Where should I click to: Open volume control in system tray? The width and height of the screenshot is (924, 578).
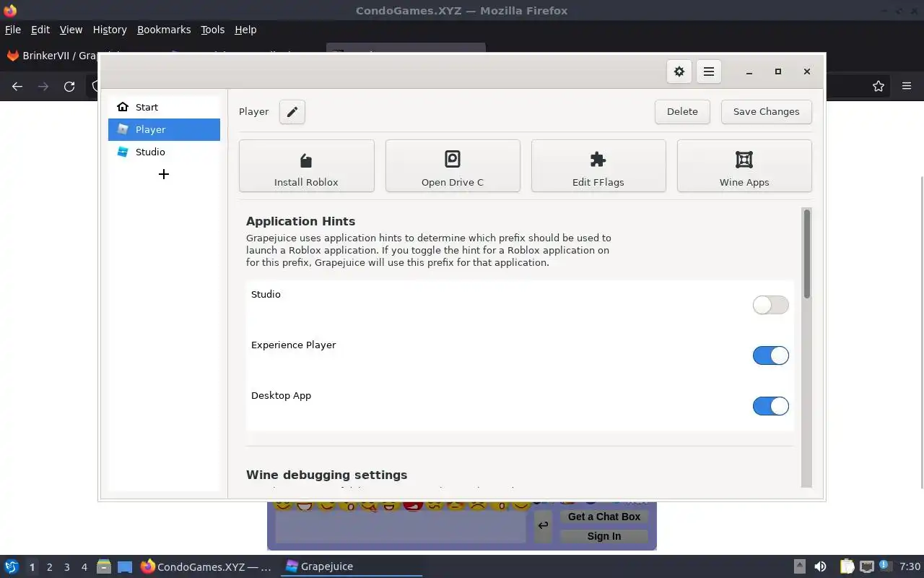pyautogui.click(x=820, y=566)
